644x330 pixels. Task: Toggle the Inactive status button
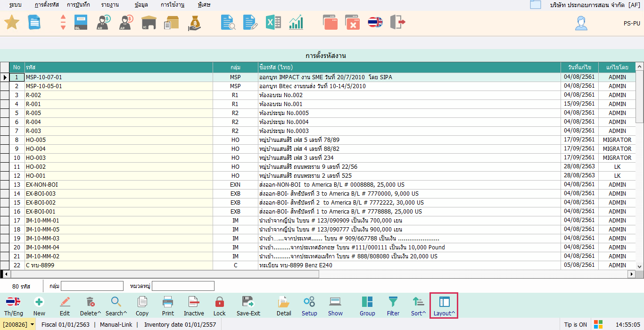(194, 306)
